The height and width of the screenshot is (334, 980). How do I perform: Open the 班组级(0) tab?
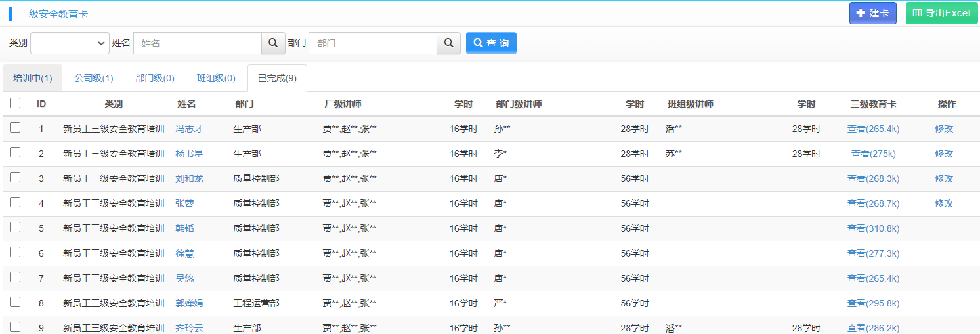coord(216,78)
